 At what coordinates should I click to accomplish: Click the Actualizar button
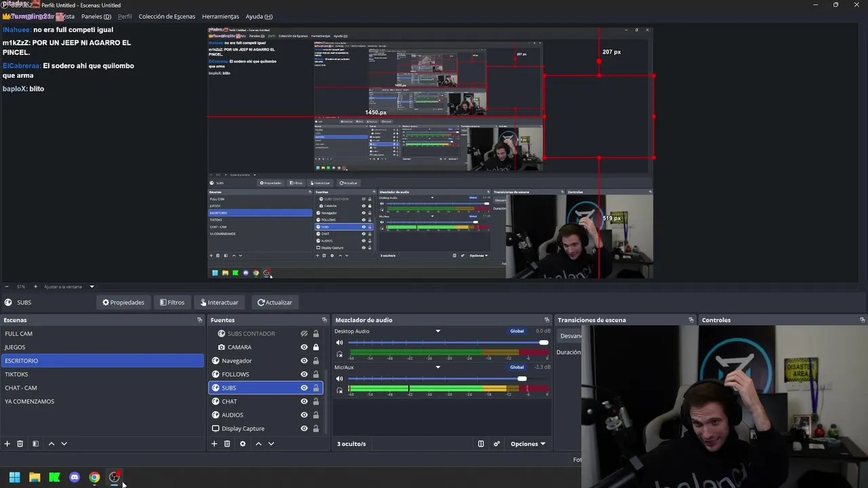pyautogui.click(x=275, y=302)
